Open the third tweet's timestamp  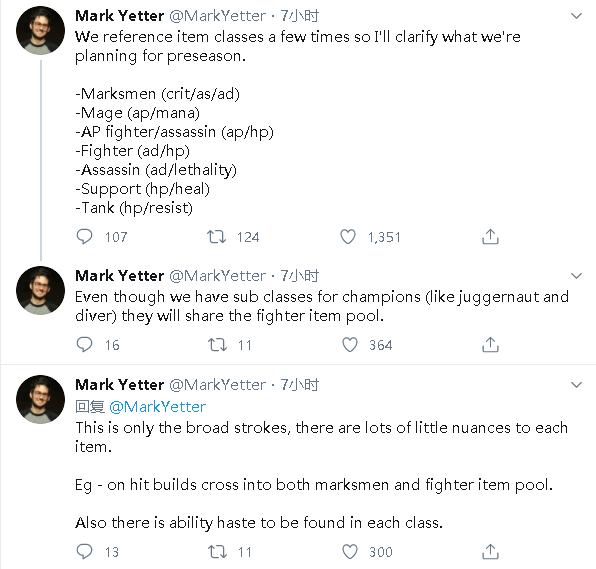pos(300,385)
